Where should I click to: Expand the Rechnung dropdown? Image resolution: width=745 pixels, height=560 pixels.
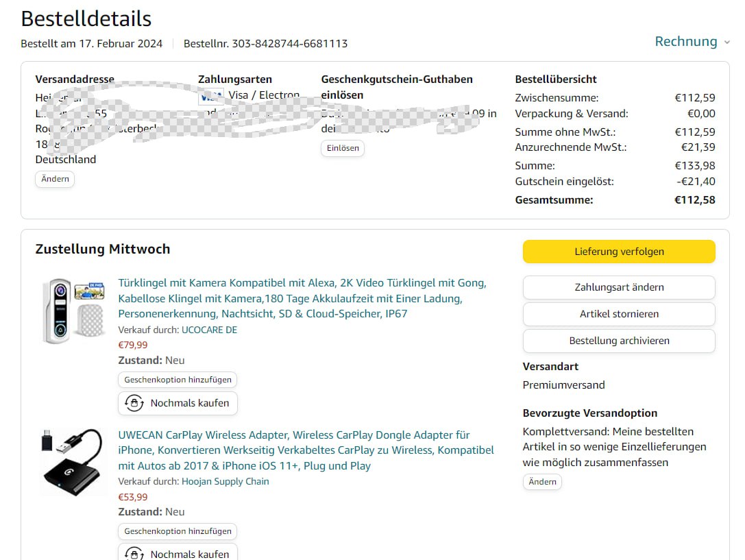[692, 42]
